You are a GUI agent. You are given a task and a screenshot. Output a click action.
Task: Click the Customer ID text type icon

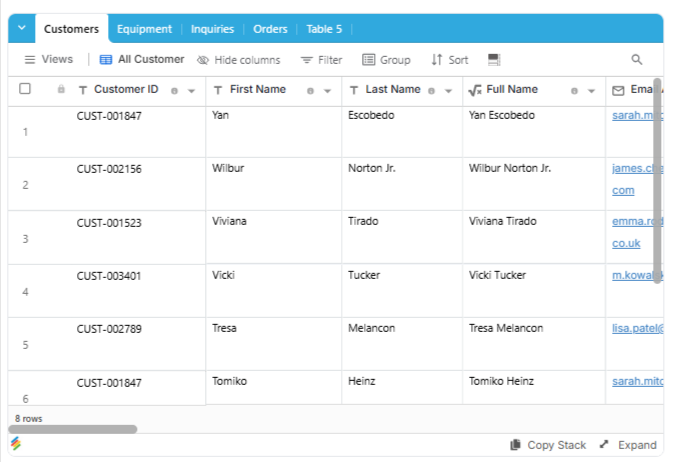point(83,90)
